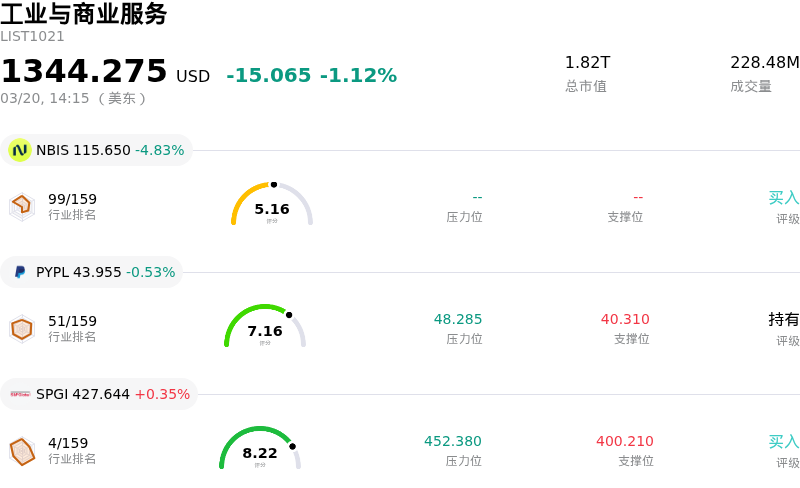
Task: Click the 228.48M volume figure
Action: (x=764, y=63)
